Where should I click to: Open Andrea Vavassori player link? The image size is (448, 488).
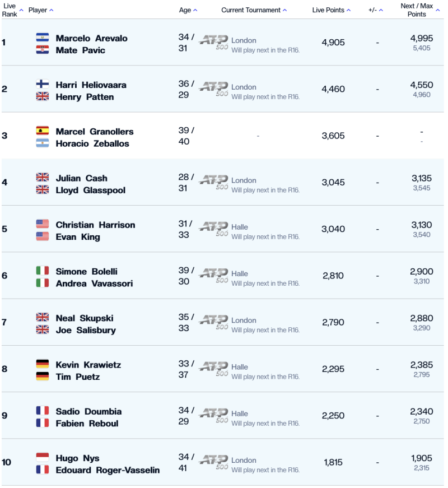pos(94,283)
